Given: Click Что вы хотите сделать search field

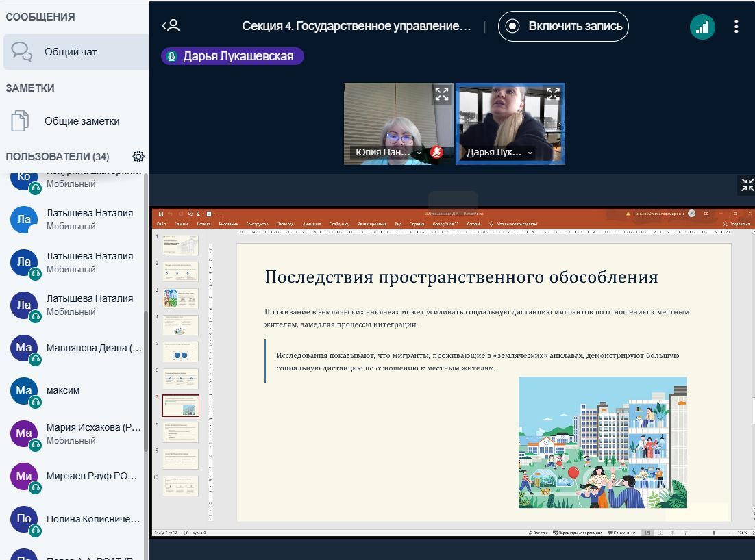Looking at the screenshot, I should (x=514, y=224).
